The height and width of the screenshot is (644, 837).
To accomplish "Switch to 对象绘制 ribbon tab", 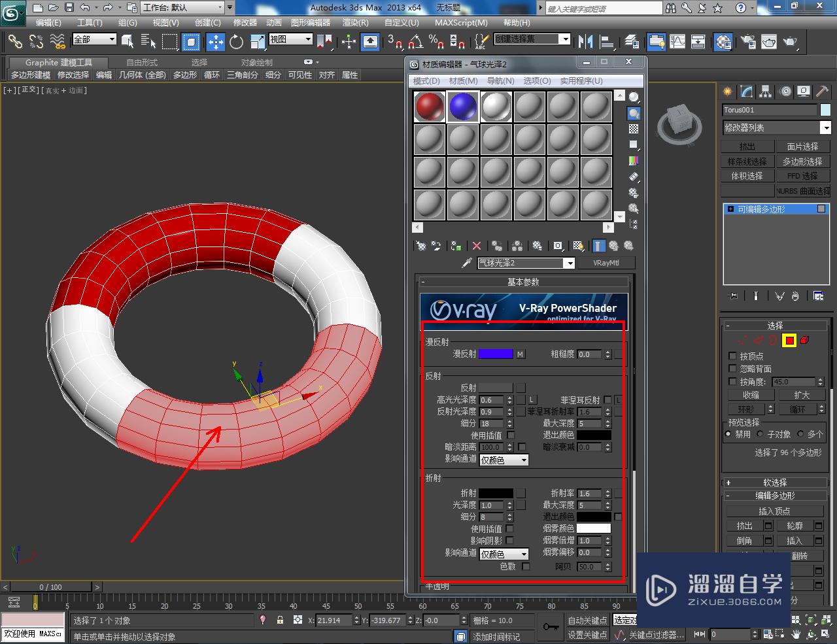I will click(257, 62).
